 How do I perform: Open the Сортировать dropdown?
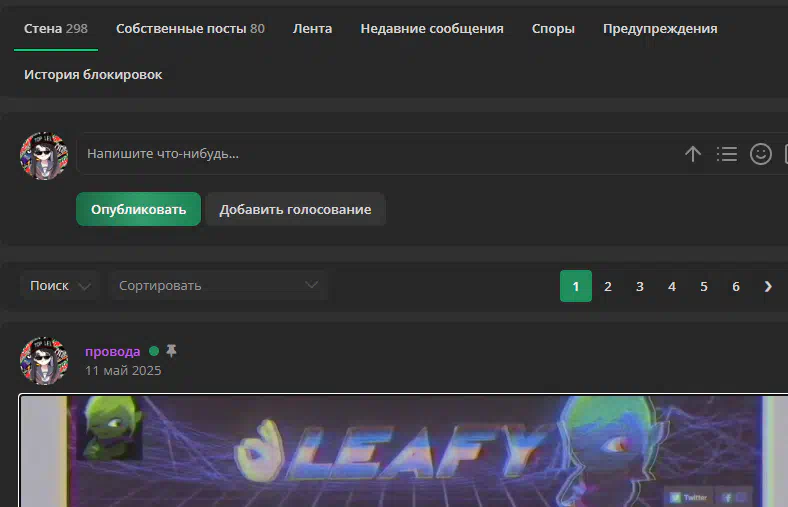pyautogui.click(x=219, y=285)
